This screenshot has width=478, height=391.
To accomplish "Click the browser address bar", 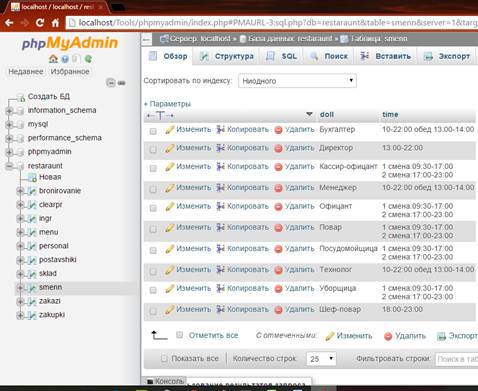I will tap(272, 23).
